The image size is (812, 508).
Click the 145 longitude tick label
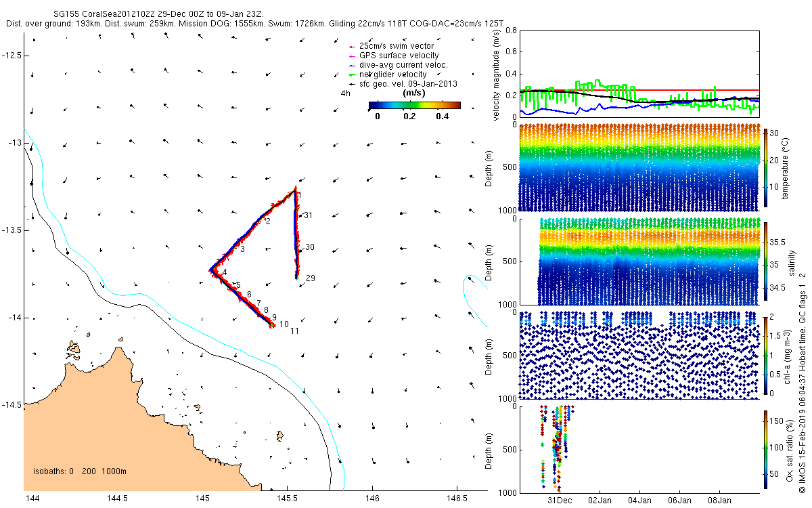click(x=202, y=499)
